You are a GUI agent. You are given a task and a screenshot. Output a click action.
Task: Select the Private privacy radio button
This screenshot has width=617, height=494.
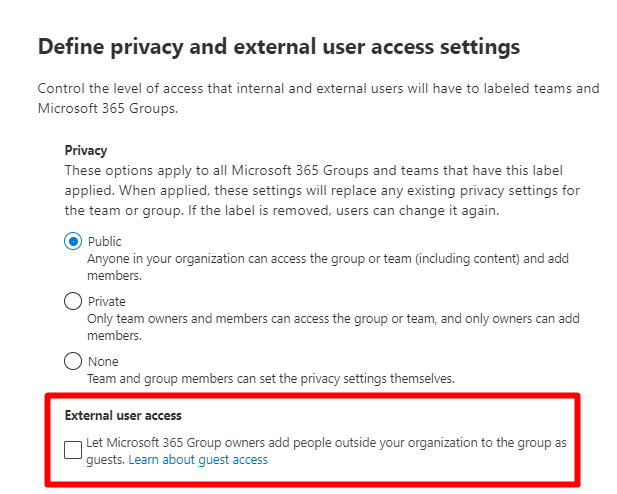(x=73, y=301)
